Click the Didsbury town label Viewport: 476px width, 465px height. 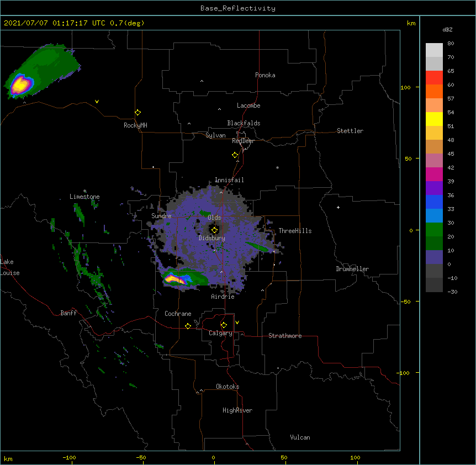pos(212,238)
